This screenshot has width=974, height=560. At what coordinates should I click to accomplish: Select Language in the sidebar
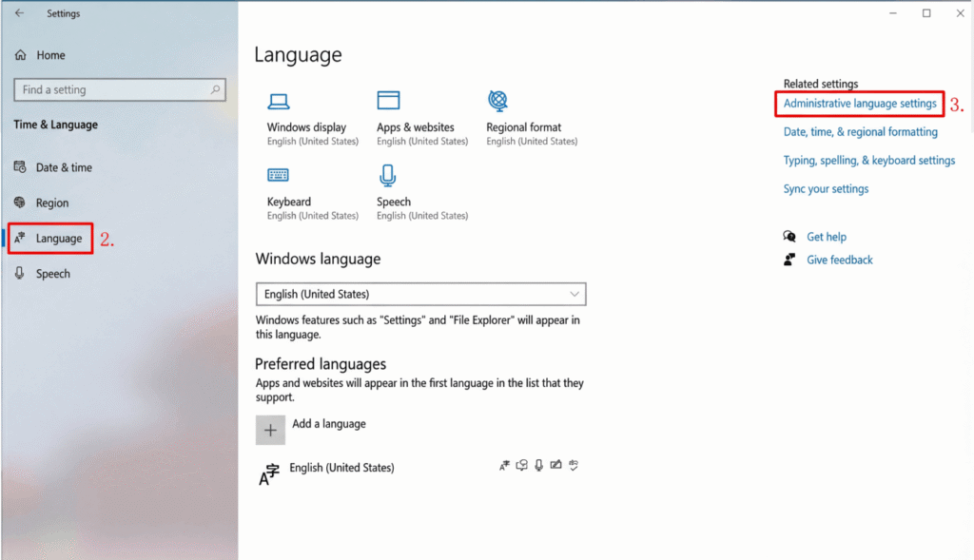59,239
